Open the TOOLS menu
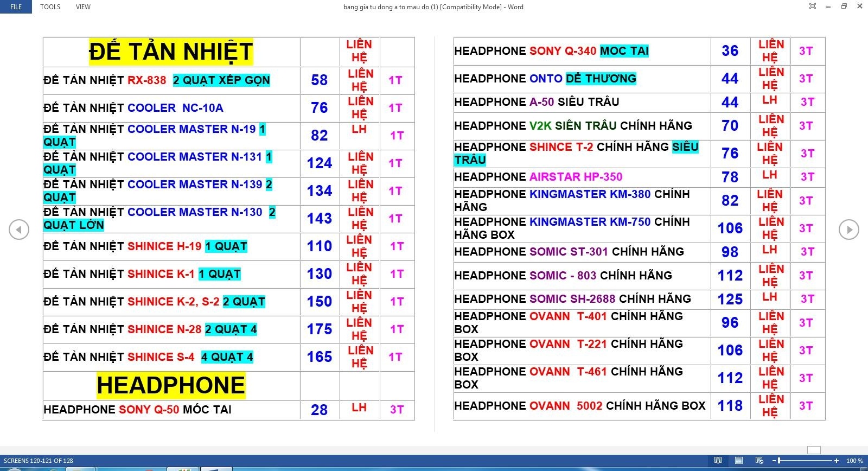This screenshot has height=471, width=868. point(50,7)
